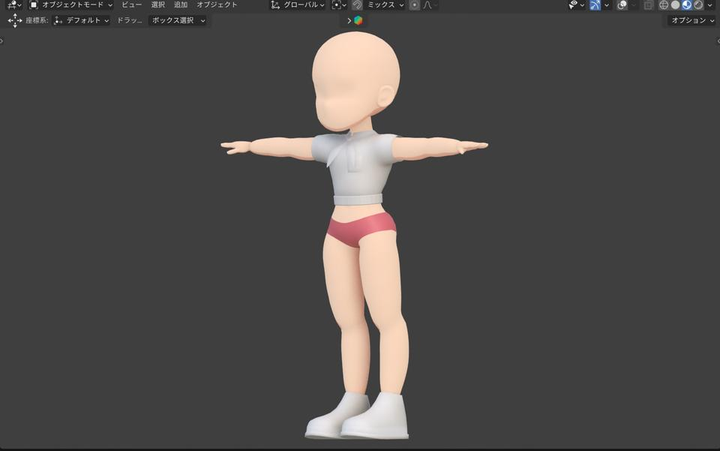Open the 追加 menu
The height and width of the screenshot is (451, 720).
coord(180,5)
